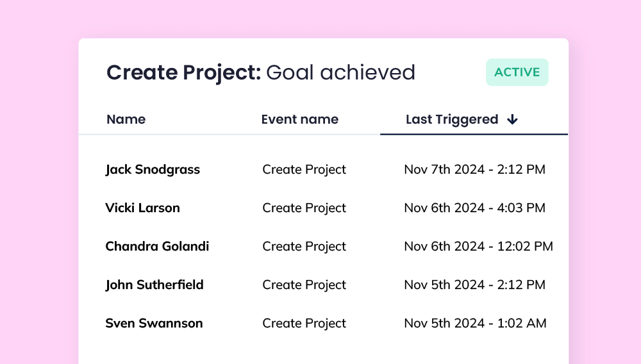Click Create Project event in Jack Snodgrass's row
Screen dimensions: 641x364
click(304, 170)
